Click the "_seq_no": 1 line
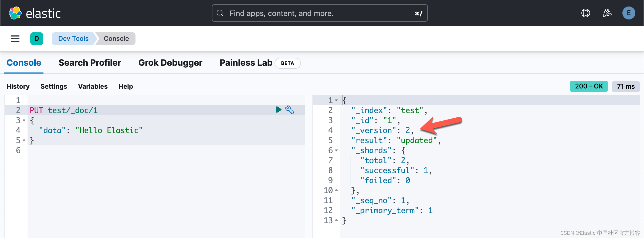This screenshot has width=644, height=238. (380, 200)
